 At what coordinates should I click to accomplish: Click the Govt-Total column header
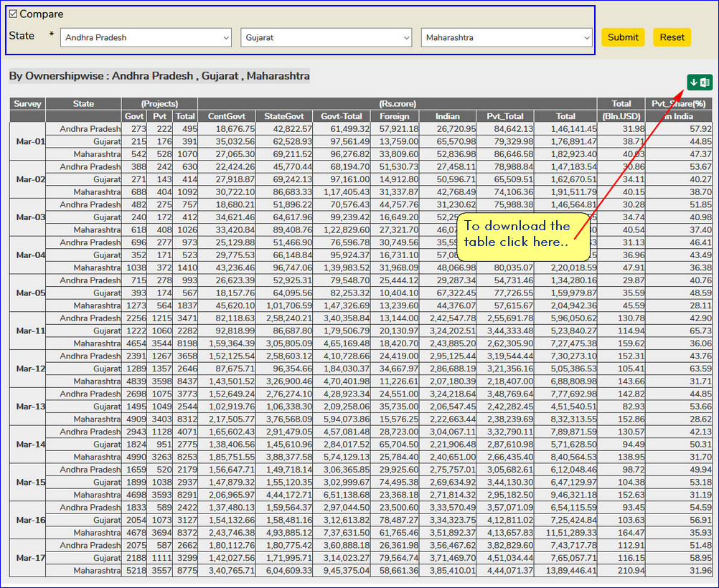(x=342, y=116)
